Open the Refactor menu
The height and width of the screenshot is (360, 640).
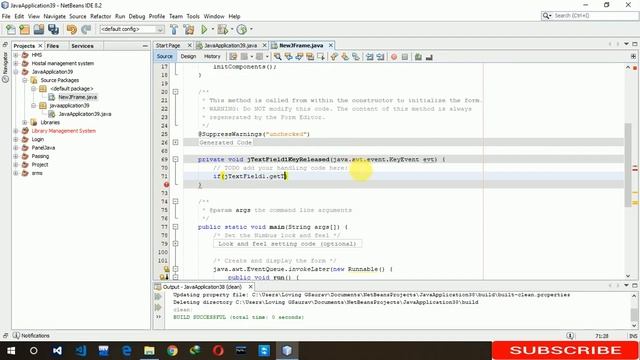click(100, 16)
